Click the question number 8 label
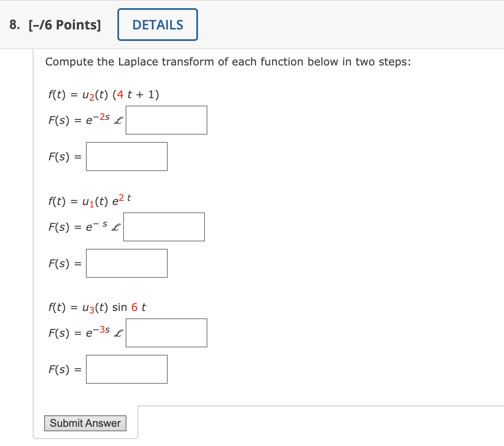Image resolution: width=504 pixels, height=446 pixels. click(13, 25)
